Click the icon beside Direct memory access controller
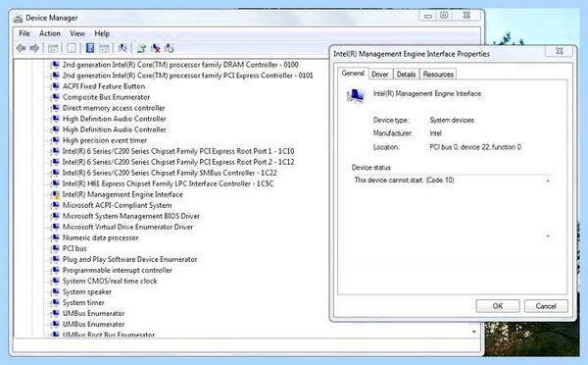588x365 pixels. 55,108
